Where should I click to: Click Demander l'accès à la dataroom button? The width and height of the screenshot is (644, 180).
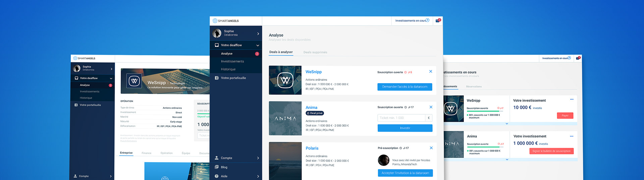pyautogui.click(x=405, y=87)
